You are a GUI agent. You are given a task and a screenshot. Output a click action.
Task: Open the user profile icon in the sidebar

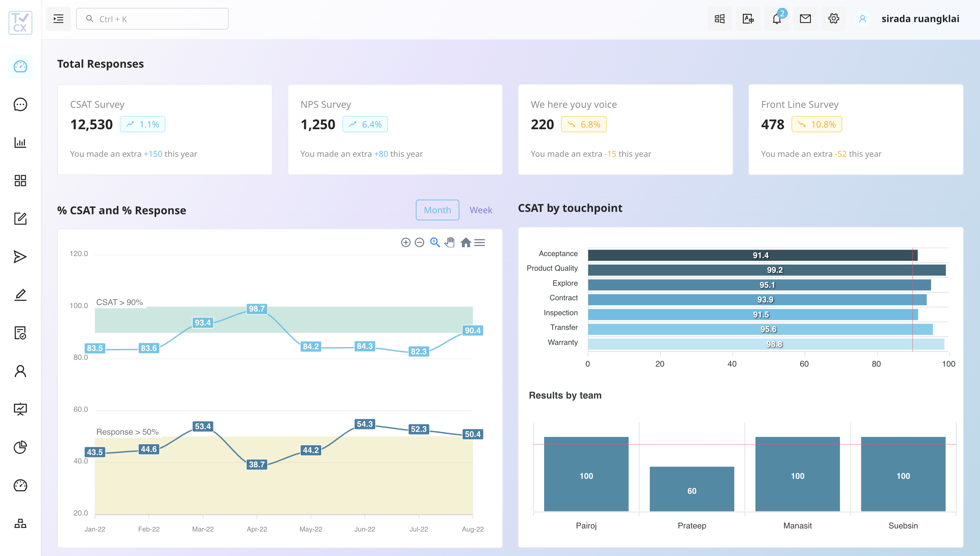point(20,371)
